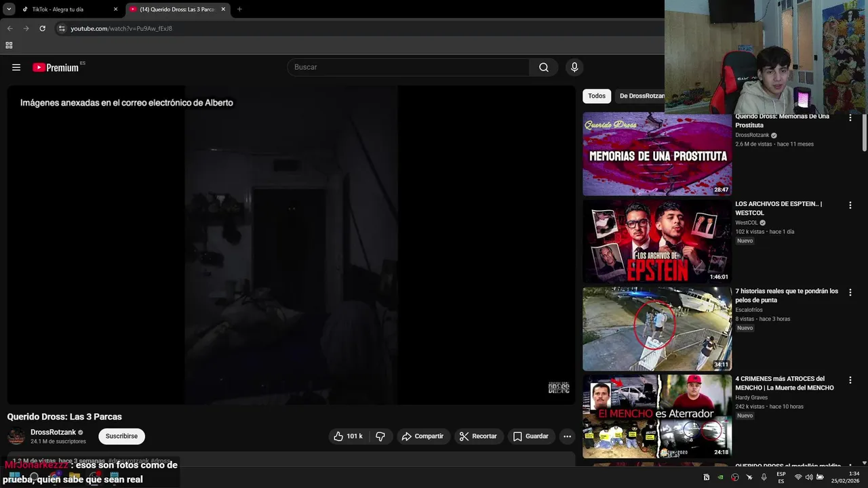The width and height of the screenshot is (868, 488).
Task: Save video to playlist with Guardar
Action: (530, 436)
